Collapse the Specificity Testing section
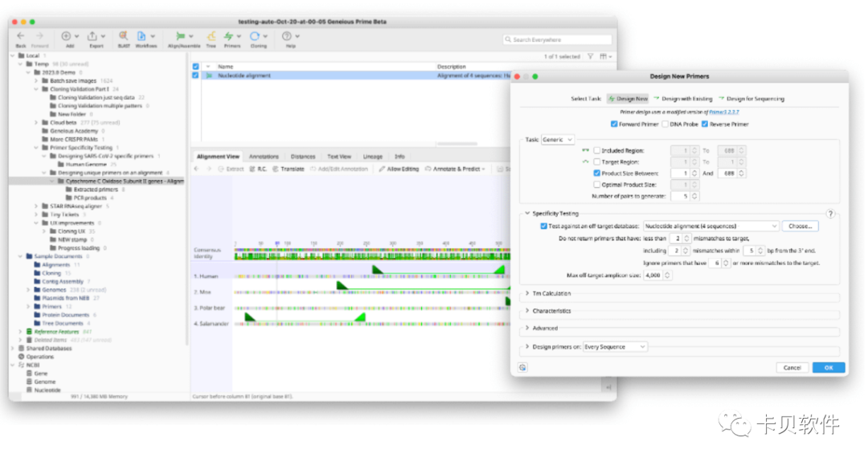Viewport: 868px width, 462px height. coord(527,214)
